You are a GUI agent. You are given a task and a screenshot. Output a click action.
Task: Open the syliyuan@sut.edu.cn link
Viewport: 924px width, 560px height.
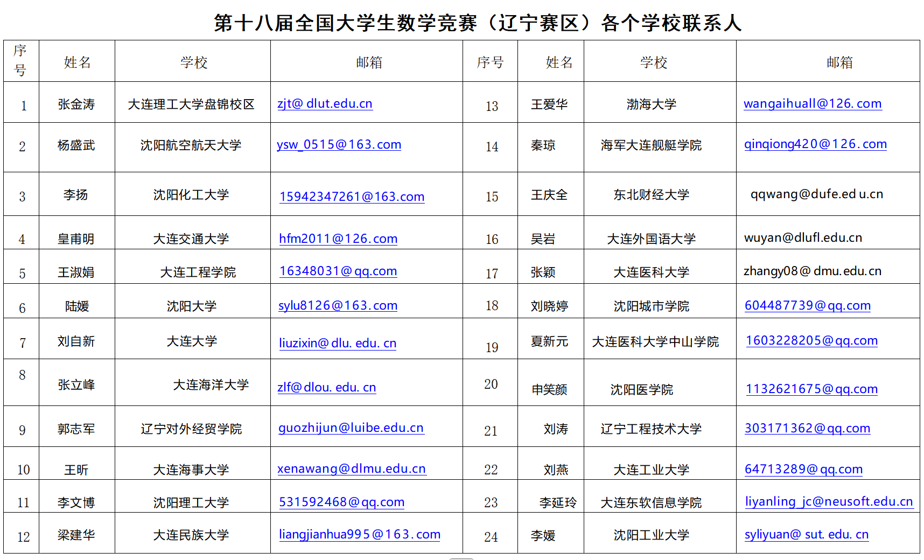coord(807,534)
